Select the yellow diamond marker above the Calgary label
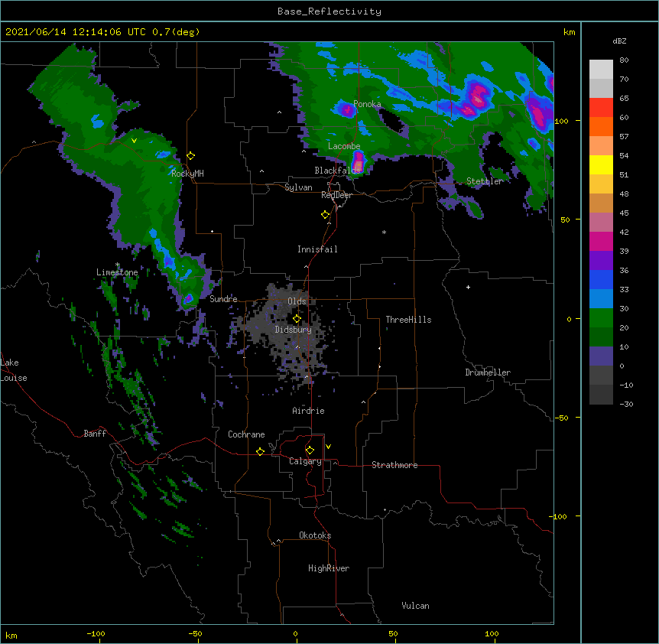This screenshot has height=644, width=659. (310, 450)
